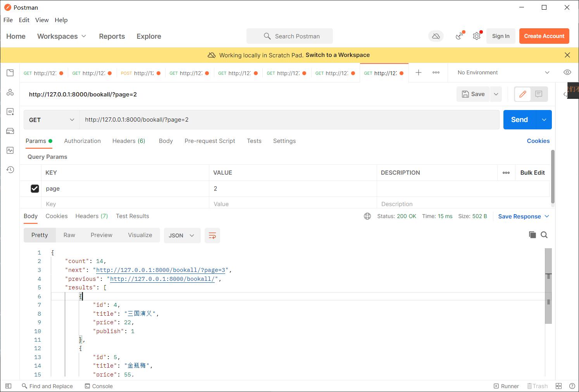Click the blue Send button
Viewport: 579px width, 392px height.
[519, 120]
